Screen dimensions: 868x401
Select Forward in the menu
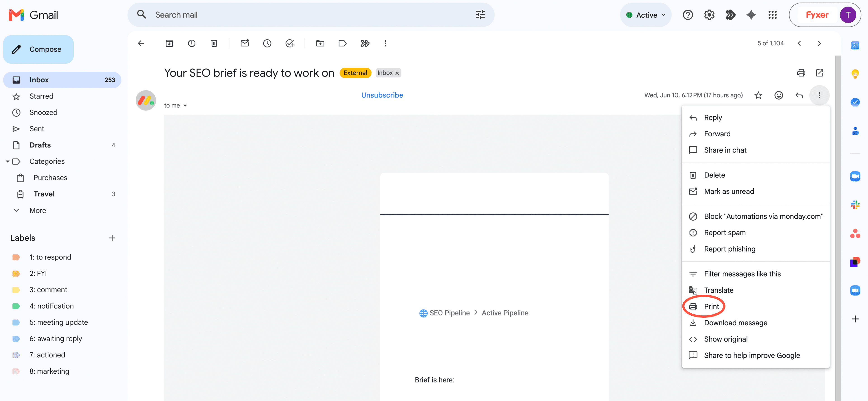click(x=755, y=134)
